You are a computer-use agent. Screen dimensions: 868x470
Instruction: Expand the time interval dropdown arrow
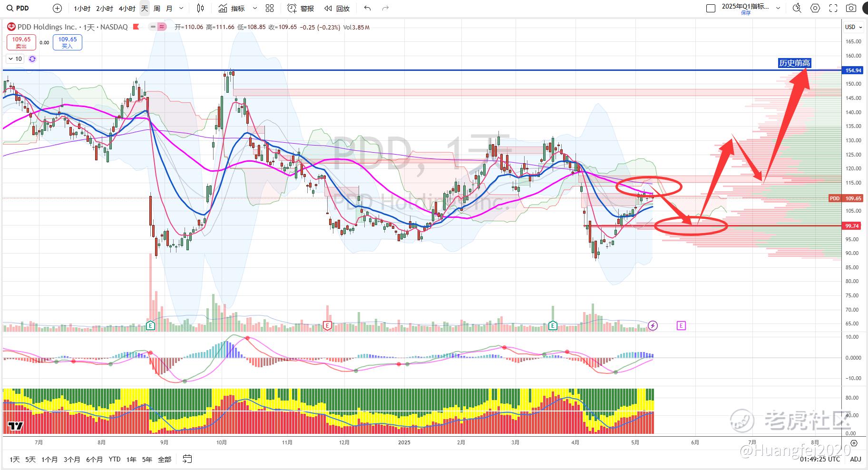(x=181, y=9)
